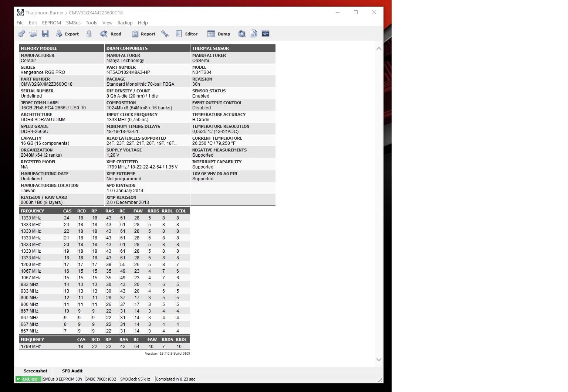Viewport: 568px width, 392px height.
Task: Click the Report toolbar button
Action: click(143, 34)
